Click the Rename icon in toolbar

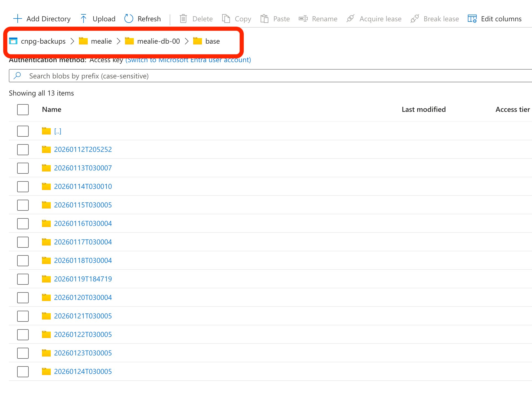[303, 19]
